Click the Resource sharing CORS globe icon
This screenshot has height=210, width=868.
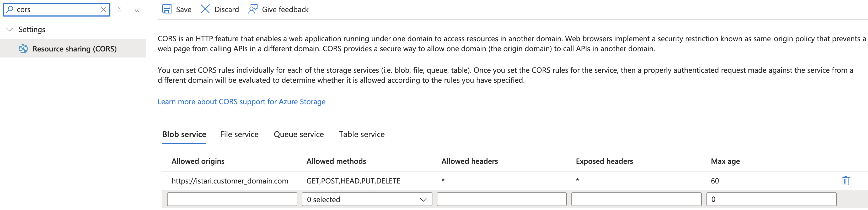pyautogui.click(x=23, y=49)
